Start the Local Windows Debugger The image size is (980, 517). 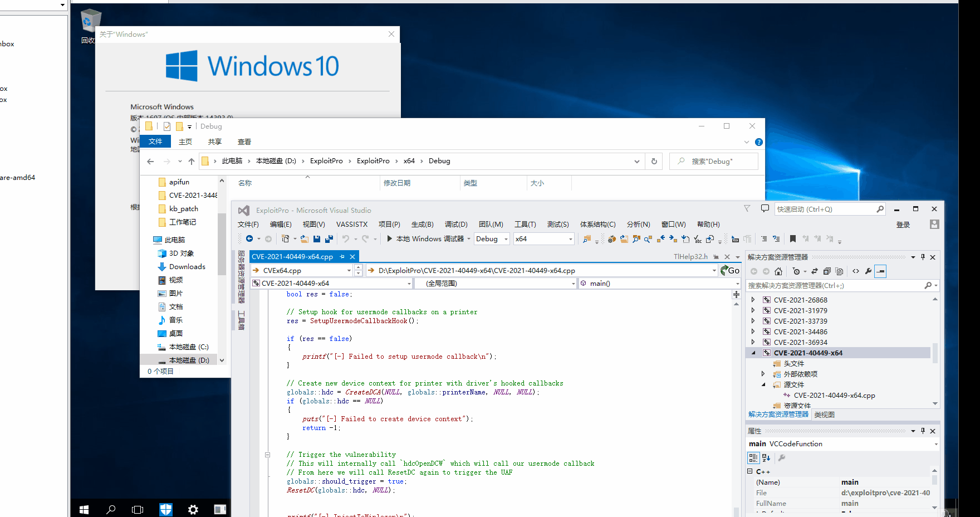pos(426,239)
